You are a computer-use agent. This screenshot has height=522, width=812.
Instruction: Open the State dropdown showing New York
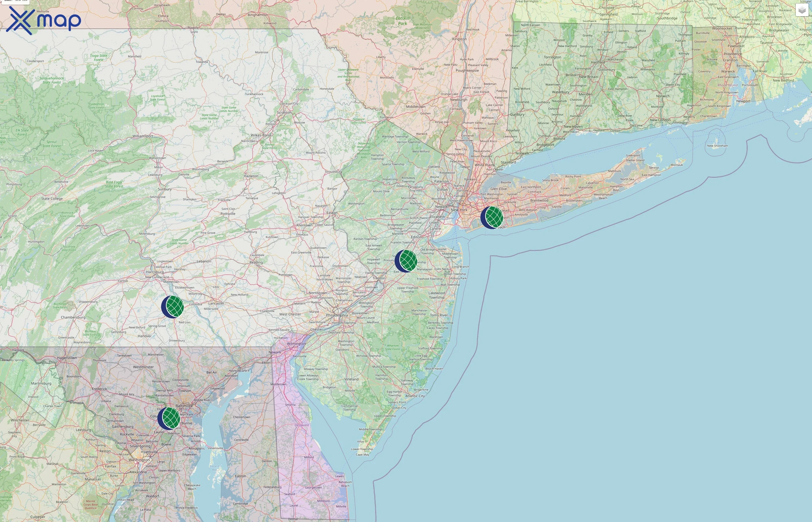pyautogui.click(x=15, y=2)
